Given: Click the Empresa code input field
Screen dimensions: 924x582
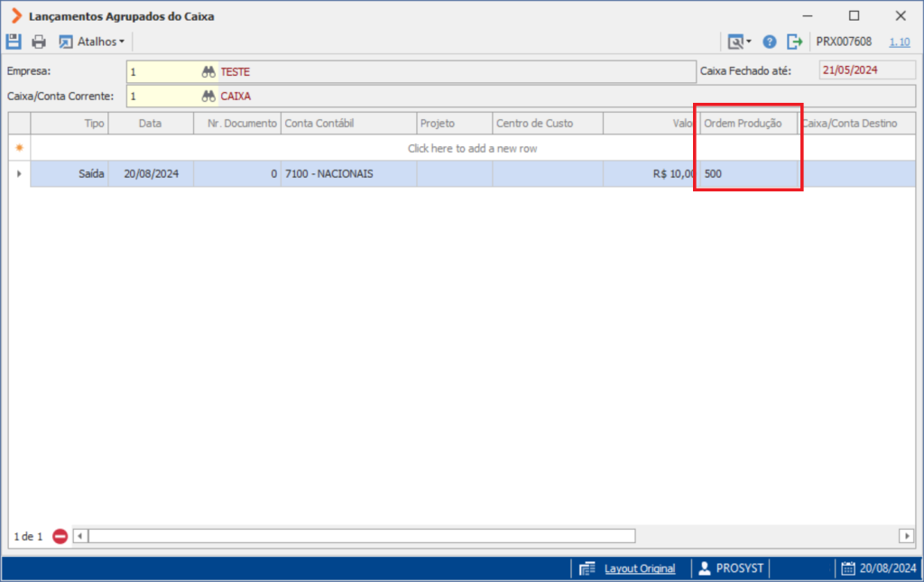Looking at the screenshot, I should (x=164, y=72).
